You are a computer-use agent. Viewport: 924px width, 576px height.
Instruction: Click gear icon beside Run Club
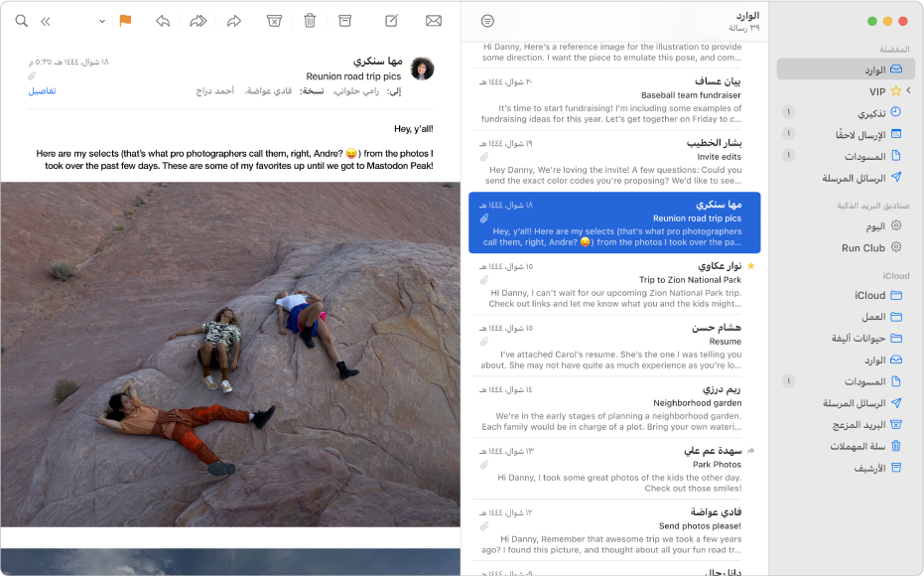(896, 247)
